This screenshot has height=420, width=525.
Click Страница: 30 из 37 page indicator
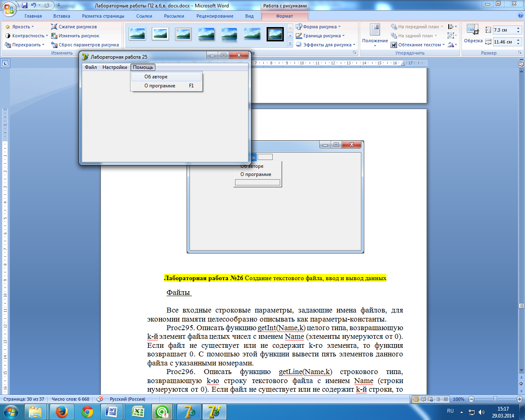24,399
